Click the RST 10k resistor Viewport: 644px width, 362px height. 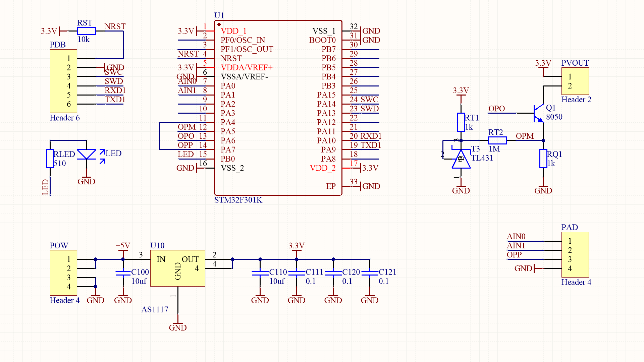click(x=86, y=31)
